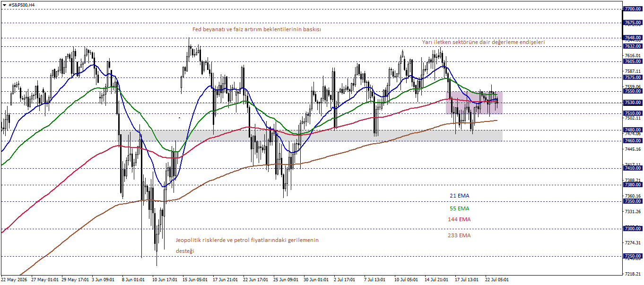Click the 7550.00 price level label
This screenshot has height=285, width=644.
[632, 91]
